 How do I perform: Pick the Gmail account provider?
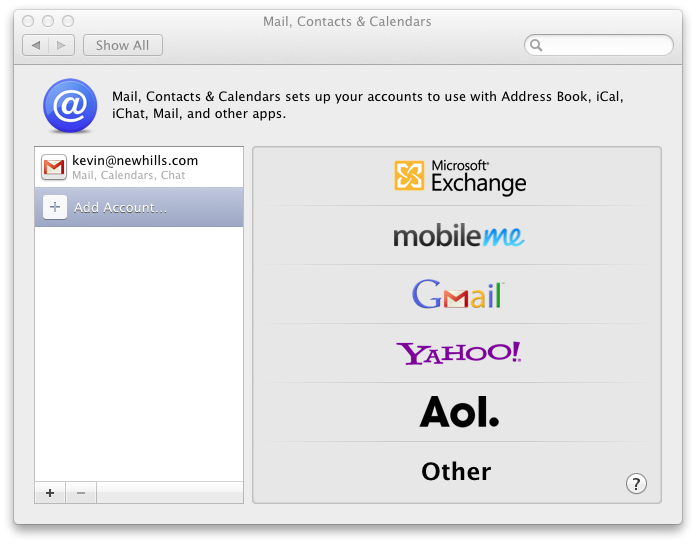(458, 294)
